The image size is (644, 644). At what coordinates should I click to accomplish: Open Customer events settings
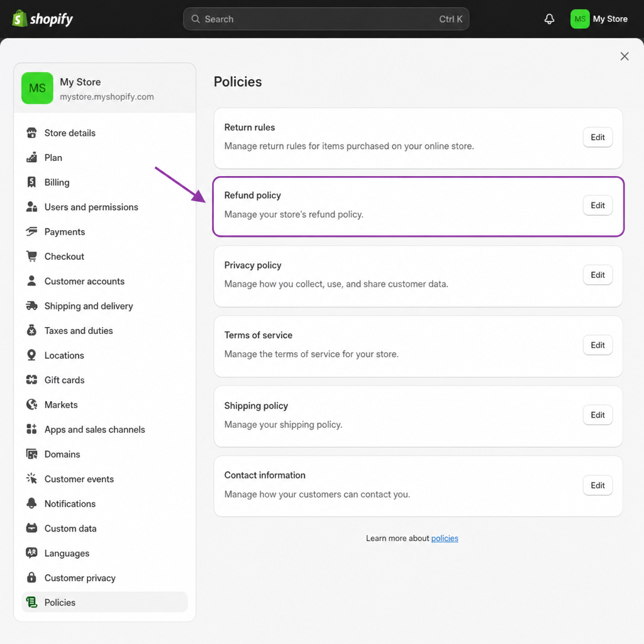[x=105, y=479]
